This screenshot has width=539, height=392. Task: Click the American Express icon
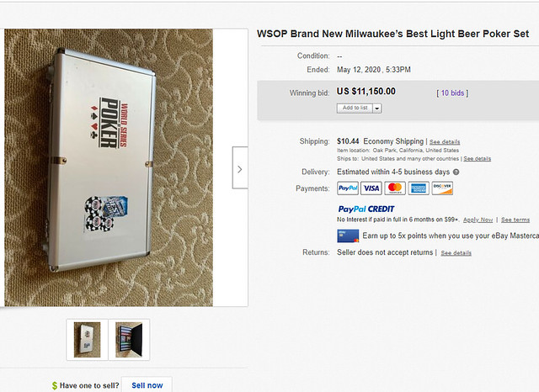coord(419,188)
